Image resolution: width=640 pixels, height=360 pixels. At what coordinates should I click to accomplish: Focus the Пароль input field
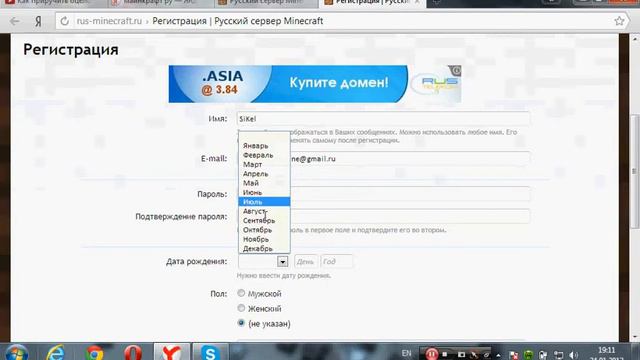[383, 194]
